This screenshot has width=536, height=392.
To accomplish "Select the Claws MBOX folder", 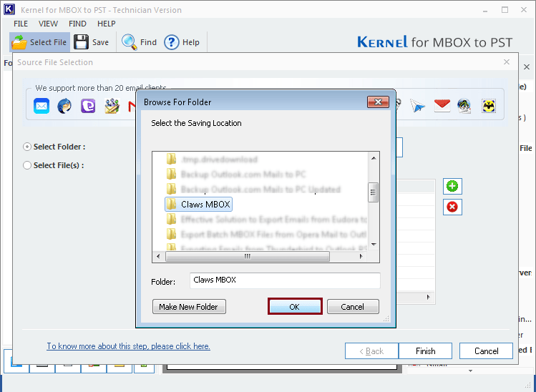I will 205,205.
